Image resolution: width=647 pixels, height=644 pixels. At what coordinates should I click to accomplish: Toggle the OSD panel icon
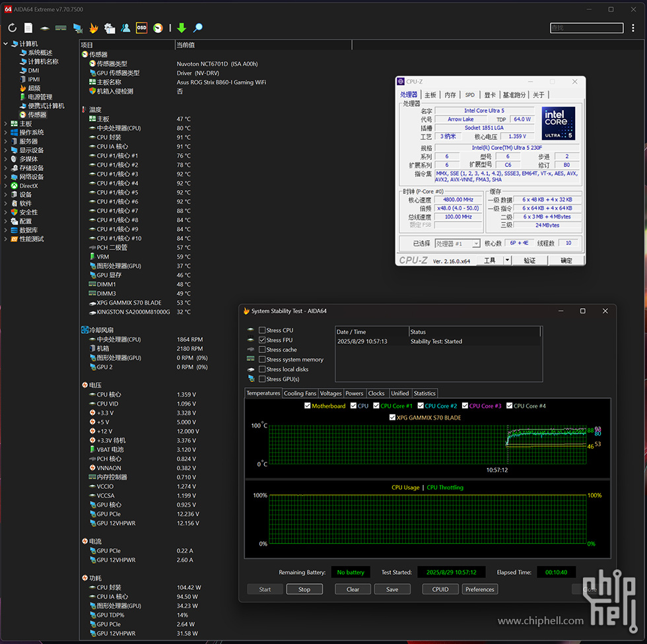pyautogui.click(x=141, y=28)
